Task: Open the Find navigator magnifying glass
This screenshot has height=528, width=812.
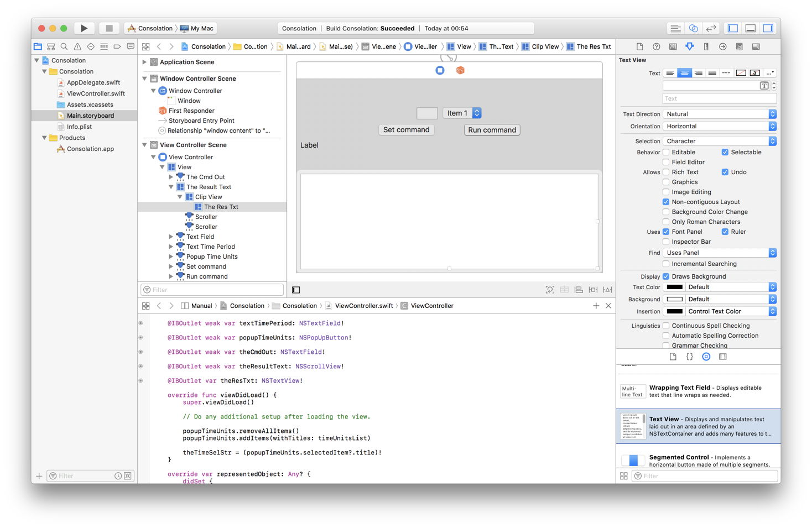Action: pos(64,46)
